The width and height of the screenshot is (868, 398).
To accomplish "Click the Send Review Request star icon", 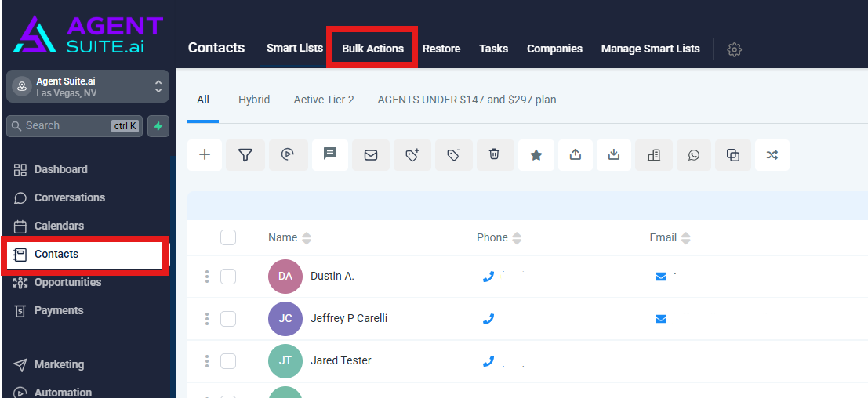I will [x=536, y=155].
